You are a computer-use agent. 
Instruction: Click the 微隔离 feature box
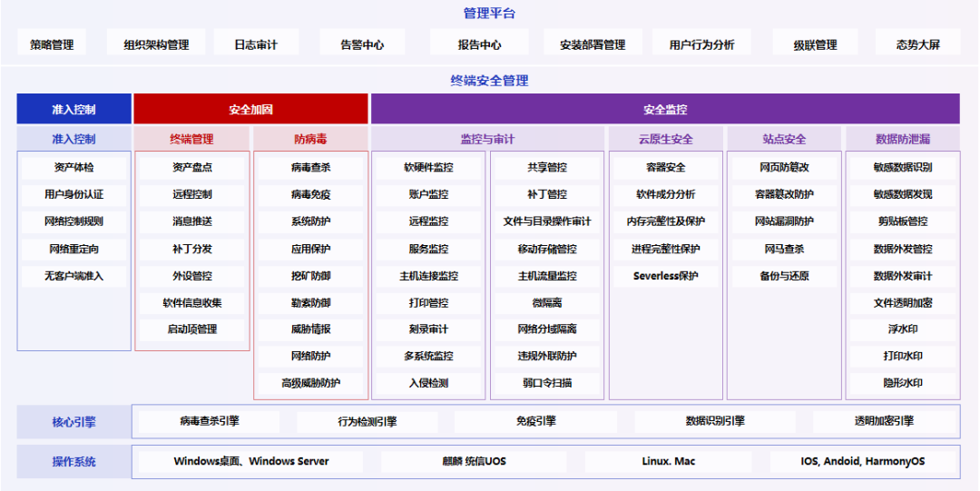tap(546, 302)
